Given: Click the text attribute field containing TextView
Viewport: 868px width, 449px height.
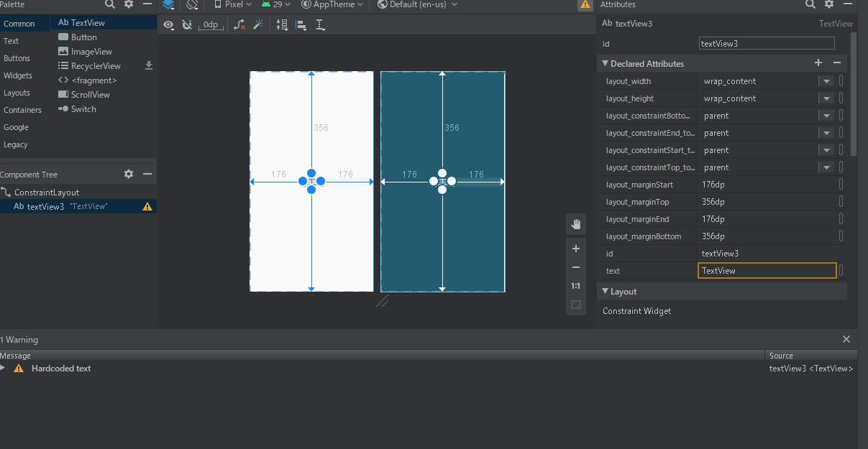Looking at the screenshot, I should [x=766, y=270].
